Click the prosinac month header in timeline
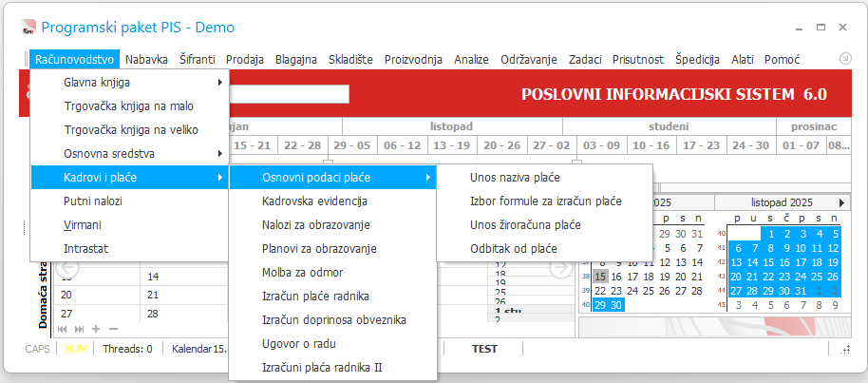The height and width of the screenshot is (383, 868). (814, 126)
